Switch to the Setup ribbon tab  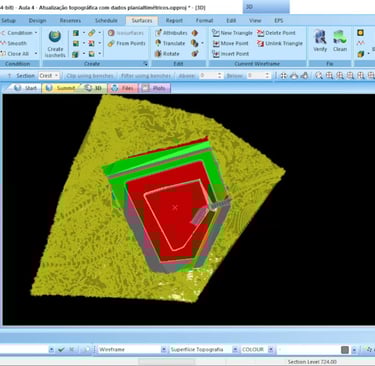click(x=8, y=20)
